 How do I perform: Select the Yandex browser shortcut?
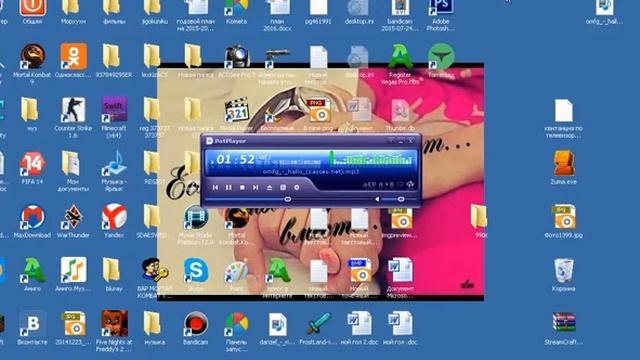(x=114, y=222)
